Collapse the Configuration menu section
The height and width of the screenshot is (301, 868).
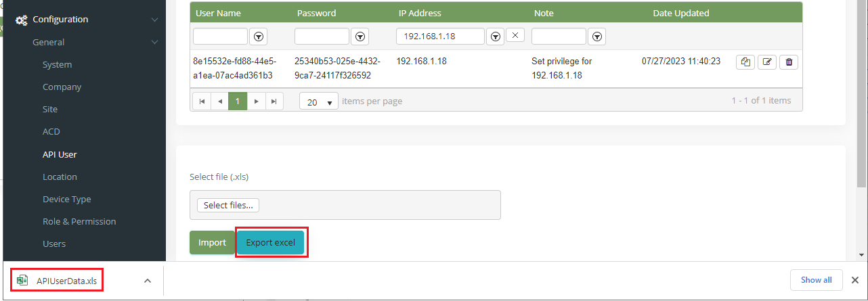pos(155,20)
